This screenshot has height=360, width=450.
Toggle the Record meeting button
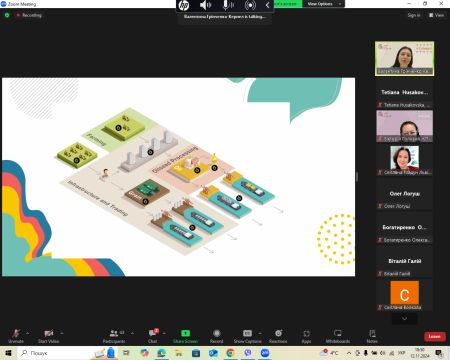pyautogui.click(x=217, y=336)
